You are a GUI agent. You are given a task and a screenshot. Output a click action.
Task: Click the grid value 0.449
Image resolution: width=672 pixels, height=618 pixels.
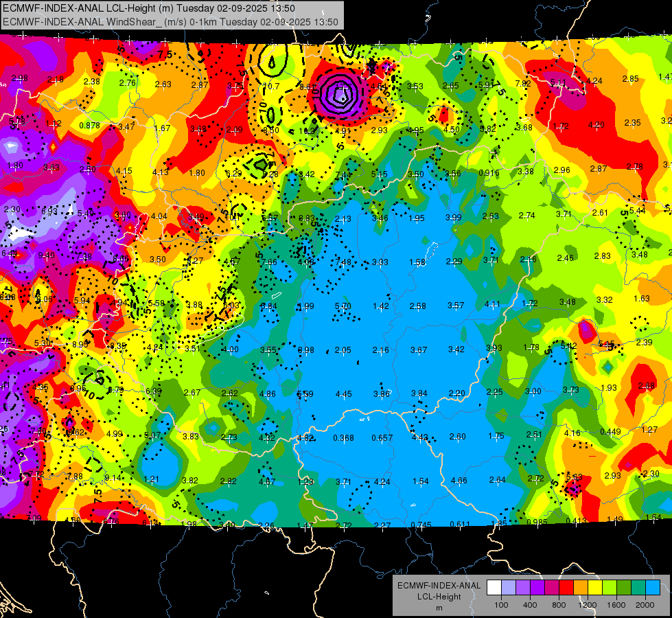[610, 431]
